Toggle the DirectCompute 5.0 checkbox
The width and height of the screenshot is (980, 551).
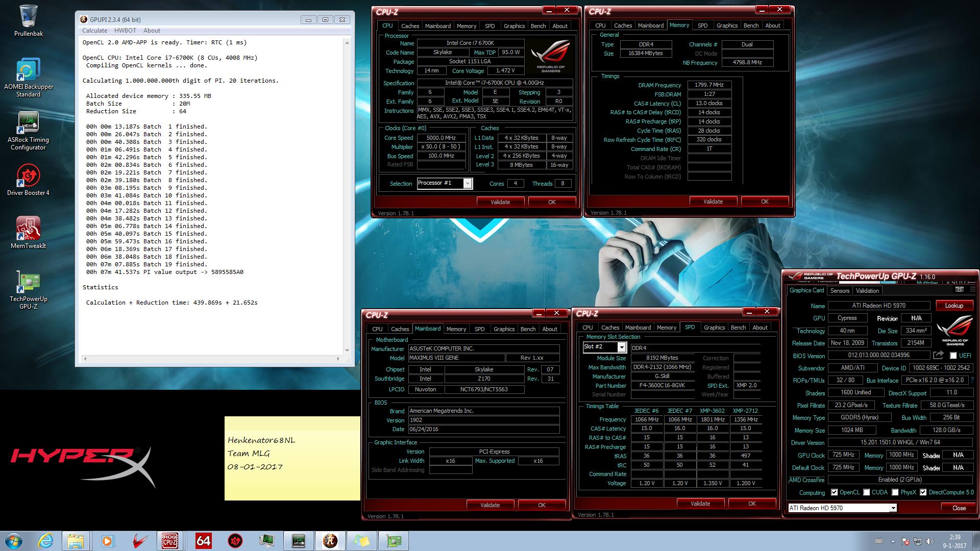point(923,492)
